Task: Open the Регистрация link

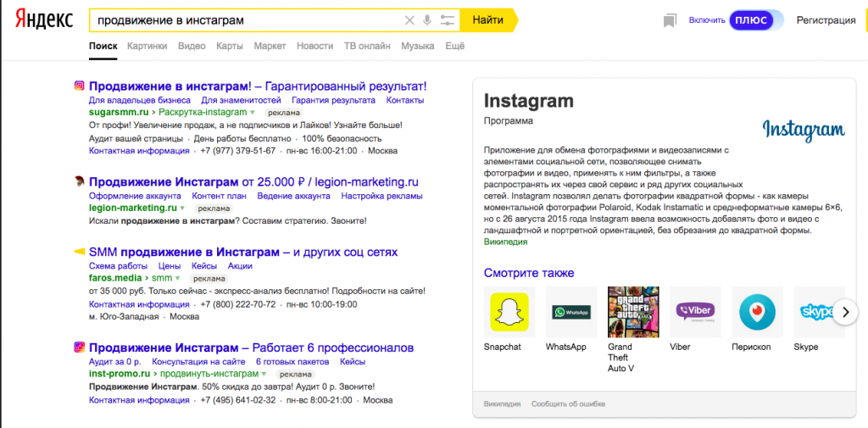Action: pyautogui.click(x=826, y=20)
